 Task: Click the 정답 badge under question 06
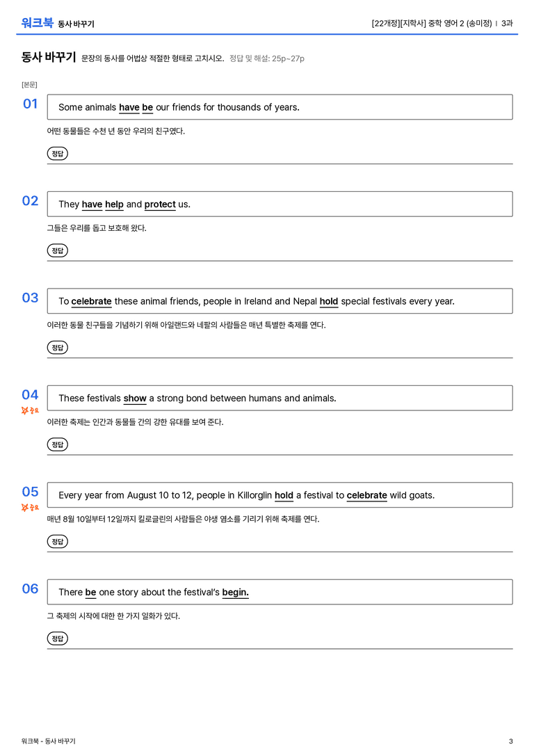[57, 638]
